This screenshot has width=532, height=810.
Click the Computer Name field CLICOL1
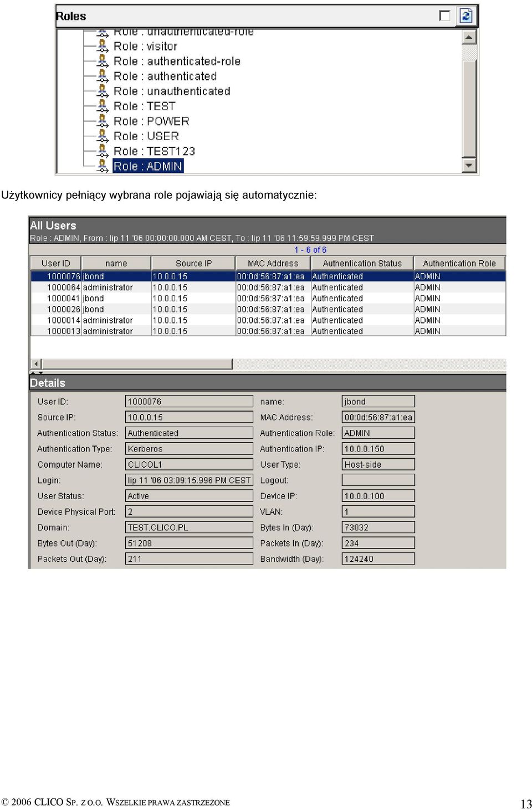coord(189,464)
